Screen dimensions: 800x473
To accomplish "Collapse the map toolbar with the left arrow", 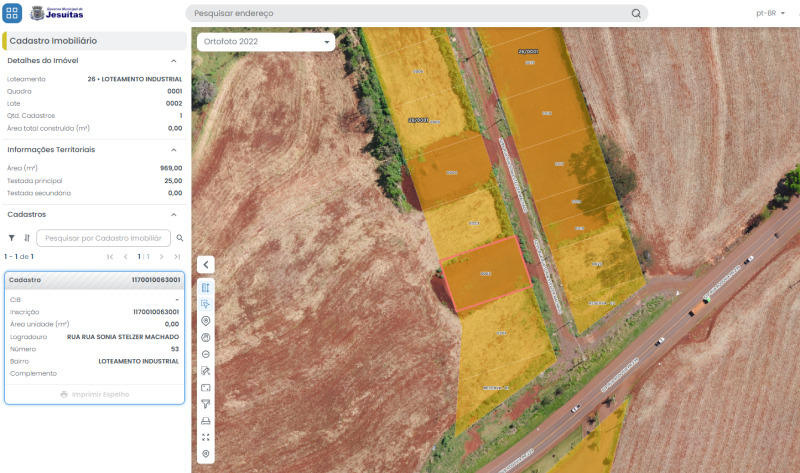I will [x=206, y=264].
